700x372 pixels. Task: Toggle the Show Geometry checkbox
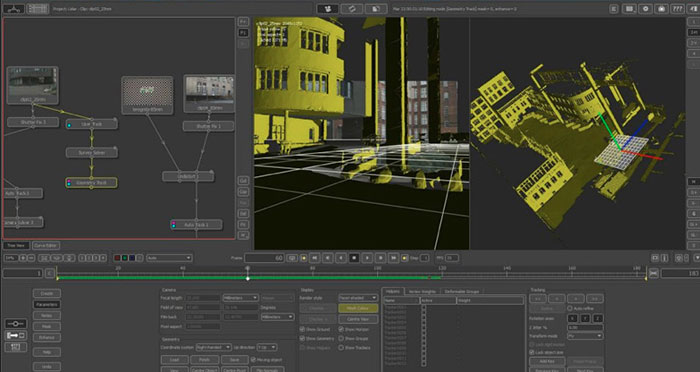point(303,339)
